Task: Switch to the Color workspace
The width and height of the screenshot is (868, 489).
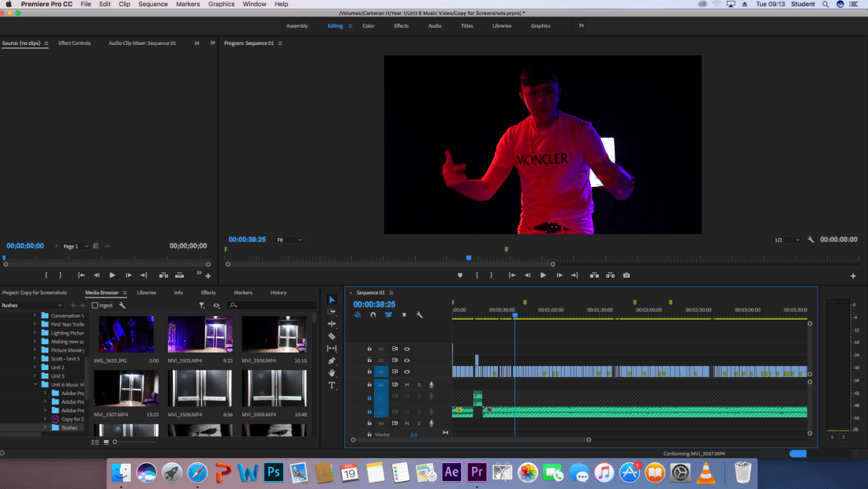Action: click(x=369, y=26)
